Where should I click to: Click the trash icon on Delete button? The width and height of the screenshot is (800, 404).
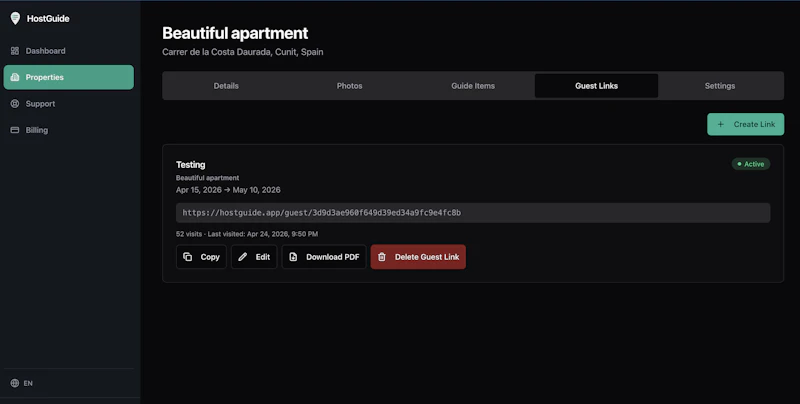coord(382,257)
